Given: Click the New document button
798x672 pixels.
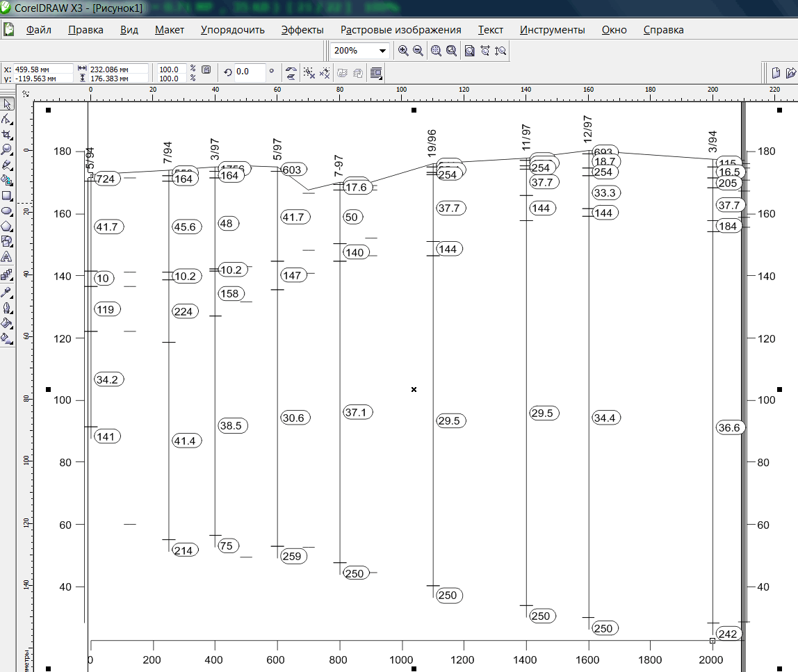Looking at the screenshot, I should coord(775,73).
